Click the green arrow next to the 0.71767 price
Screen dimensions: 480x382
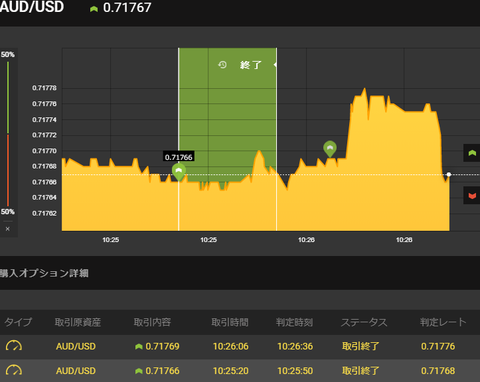pyautogui.click(x=94, y=9)
